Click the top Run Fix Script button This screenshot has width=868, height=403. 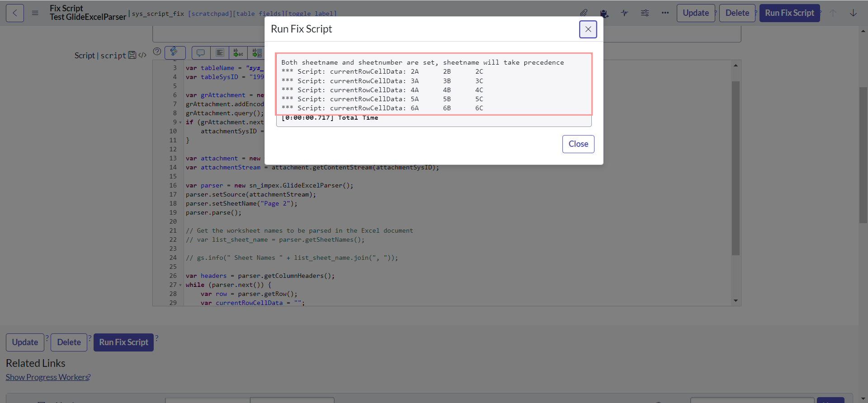pos(789,13)
